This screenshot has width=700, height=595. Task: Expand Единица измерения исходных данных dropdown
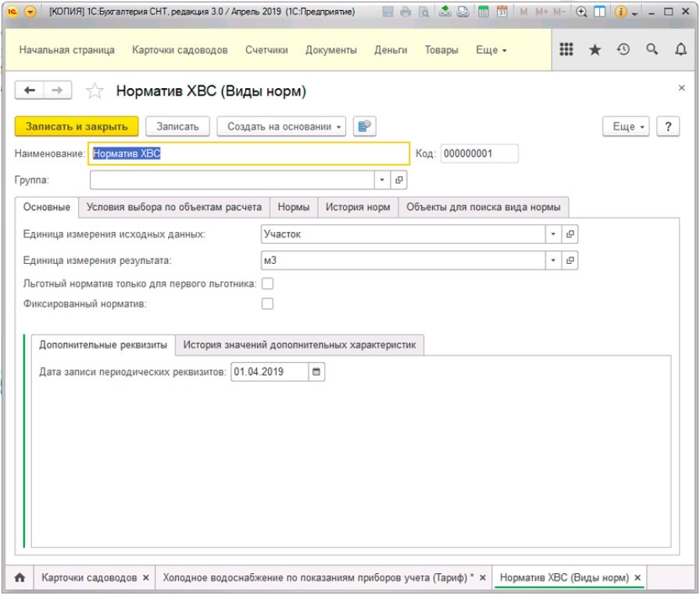(553, 234)
